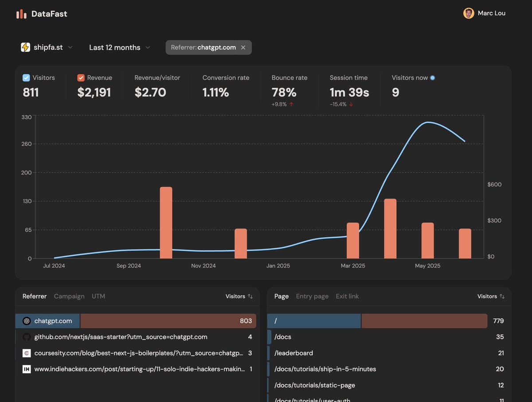Click the Referrer: chatgpt.com filter chip
This screenshot has height=402, width=532.
tap(208, 47)
